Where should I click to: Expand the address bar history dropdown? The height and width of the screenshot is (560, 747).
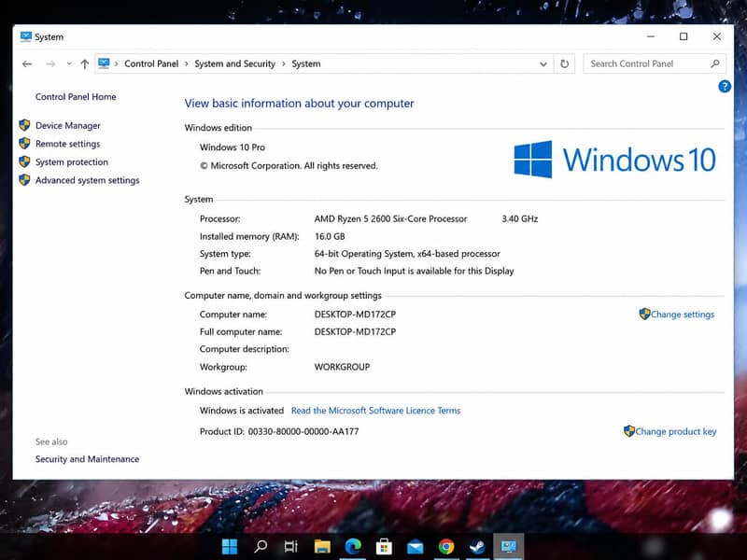[543, 63]
